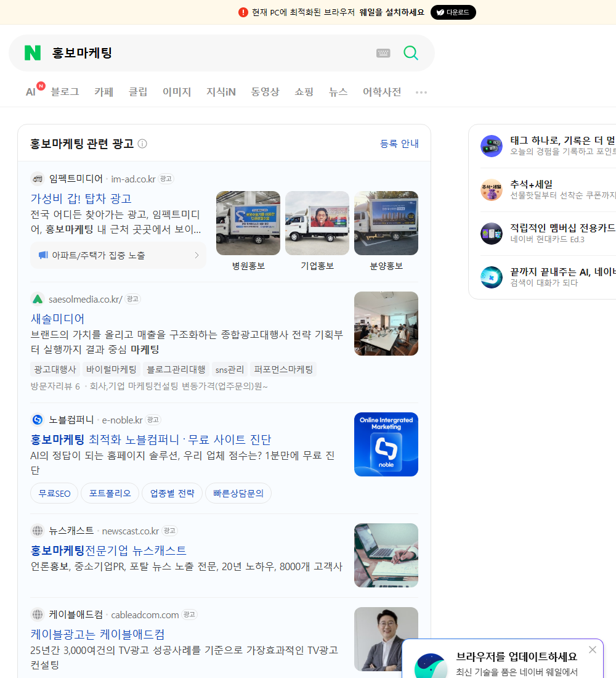Click the 광고 badge next to newscast.co.kr
This screenshot has height=678, width=616.
coord(169,530)
